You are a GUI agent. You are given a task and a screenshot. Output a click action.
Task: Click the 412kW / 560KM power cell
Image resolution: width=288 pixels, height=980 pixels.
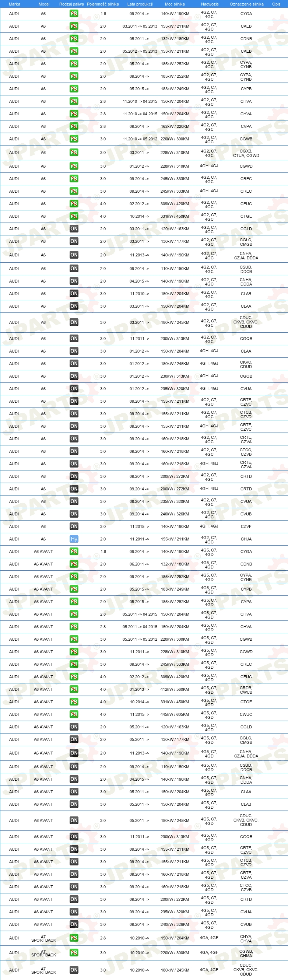click(175, 689)
